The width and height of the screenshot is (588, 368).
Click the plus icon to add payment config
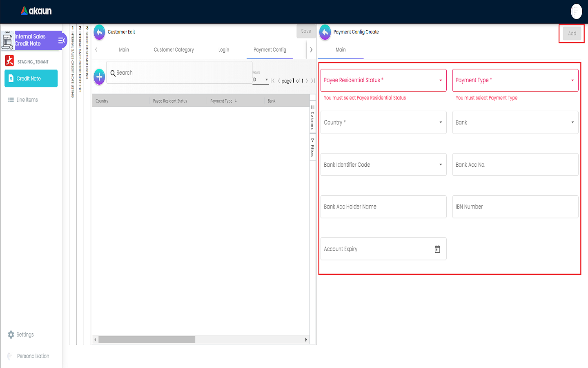[99, 76]
